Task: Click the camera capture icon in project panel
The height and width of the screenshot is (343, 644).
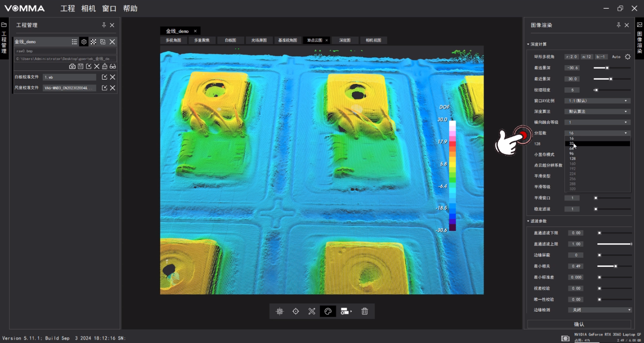Action: click(72, 67)
